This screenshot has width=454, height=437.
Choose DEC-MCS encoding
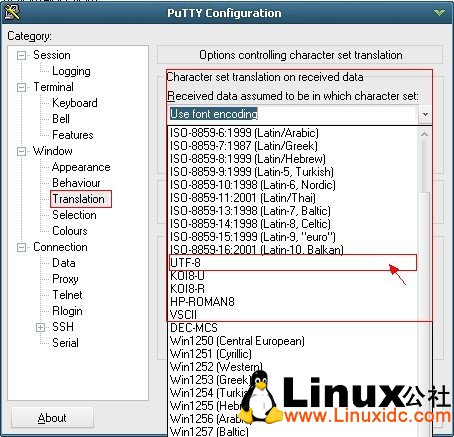click(293, 328)
